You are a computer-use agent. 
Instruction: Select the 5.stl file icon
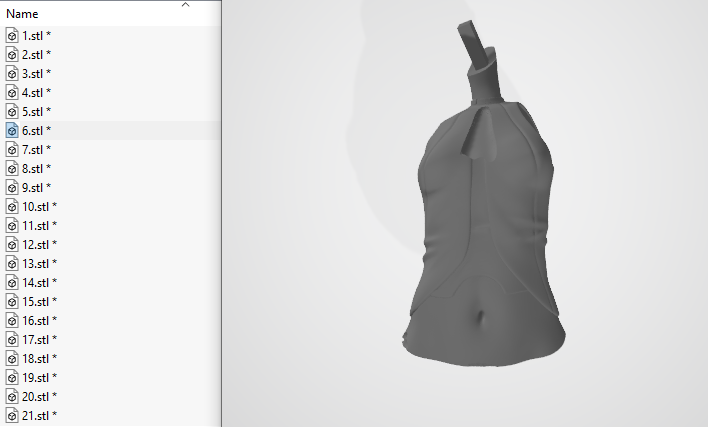[12, 111]
